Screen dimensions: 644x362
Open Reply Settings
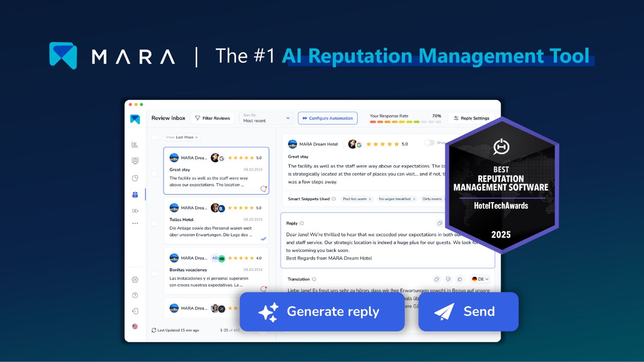[471, 118]
